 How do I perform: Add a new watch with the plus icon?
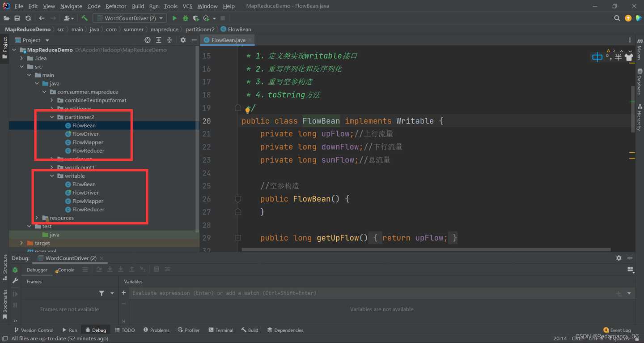[x=124, y=293]
